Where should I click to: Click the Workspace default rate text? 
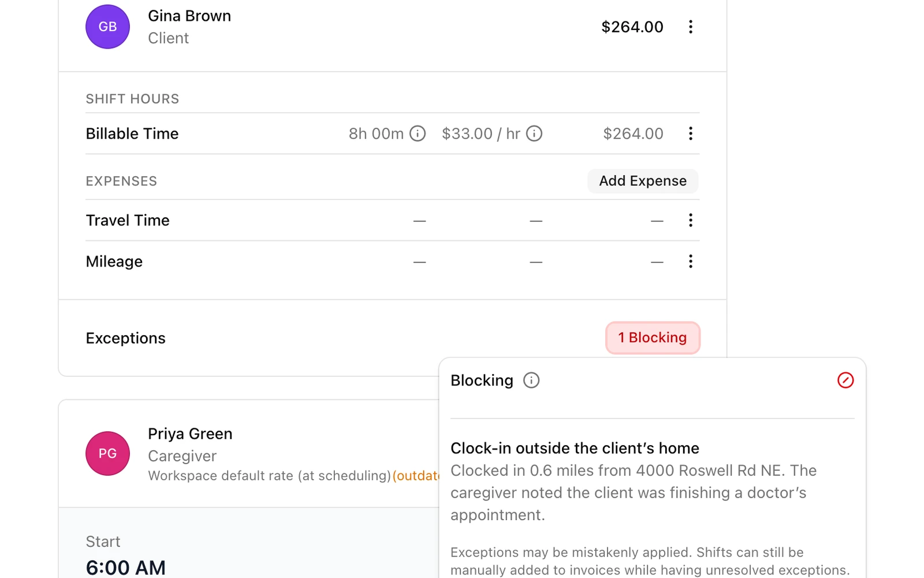(x=269, y=476)
